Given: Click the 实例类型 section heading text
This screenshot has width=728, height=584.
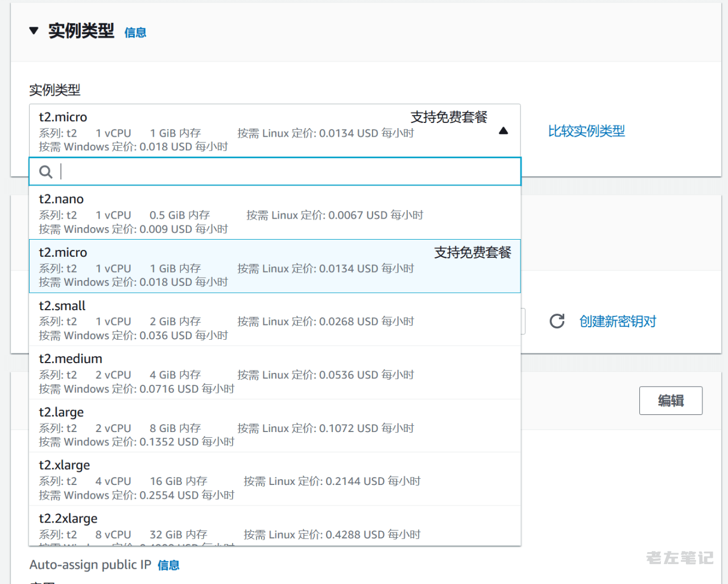Looking at the screenshot, I should (x=81, y=31).
